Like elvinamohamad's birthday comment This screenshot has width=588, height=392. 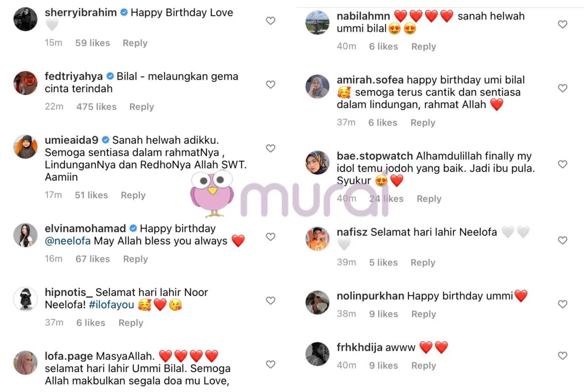pos(270,237)
